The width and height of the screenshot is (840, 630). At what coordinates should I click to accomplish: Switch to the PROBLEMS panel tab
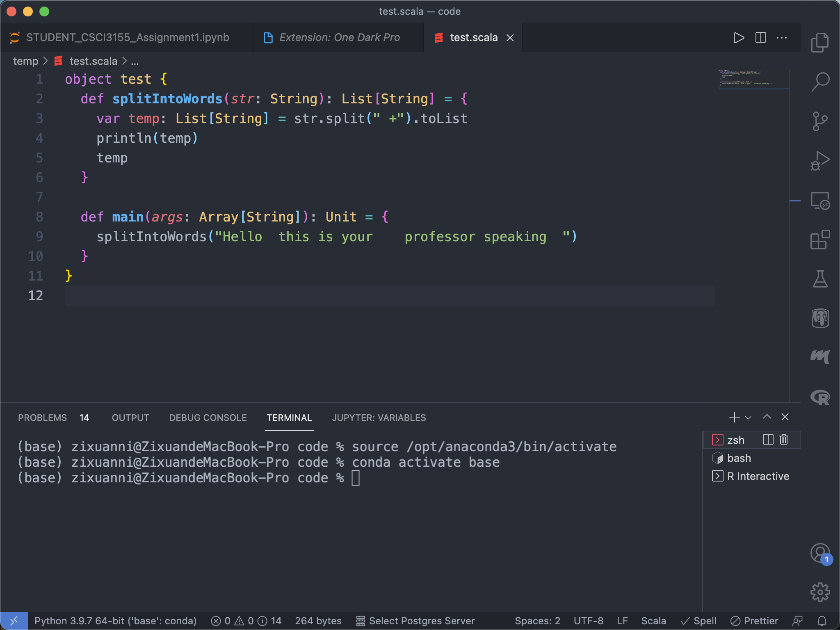tap(43, 418)
